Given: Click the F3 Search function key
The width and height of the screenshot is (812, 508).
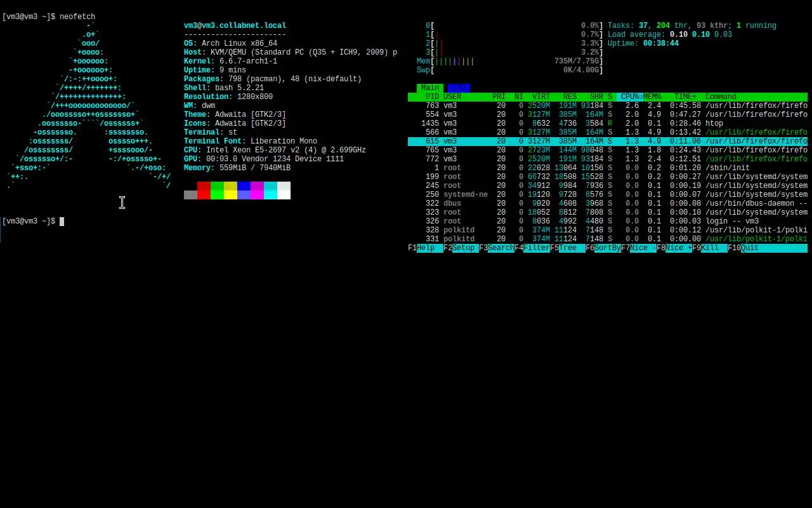Looking at the screenshot, I should point(497,248).
